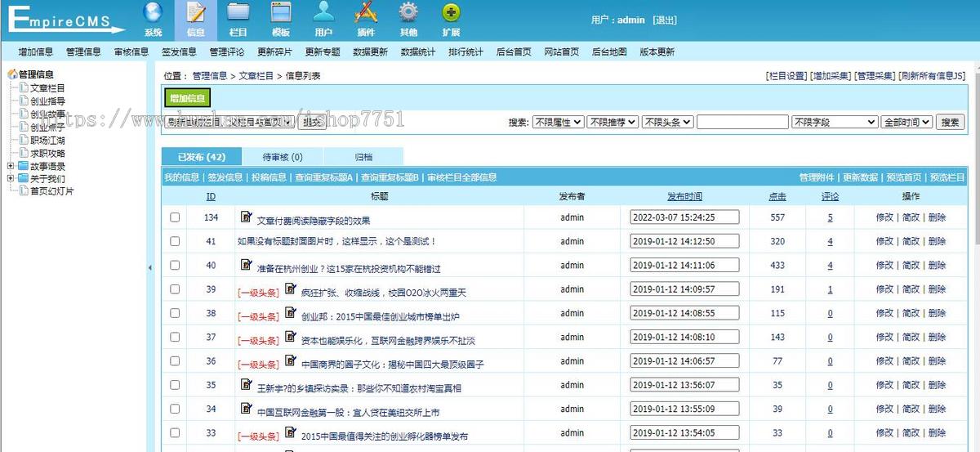This screenshot has height=452, width=980.
Task: Collapse the left sidebar using the splitter arrow
Action: click(x=150, y=267)
